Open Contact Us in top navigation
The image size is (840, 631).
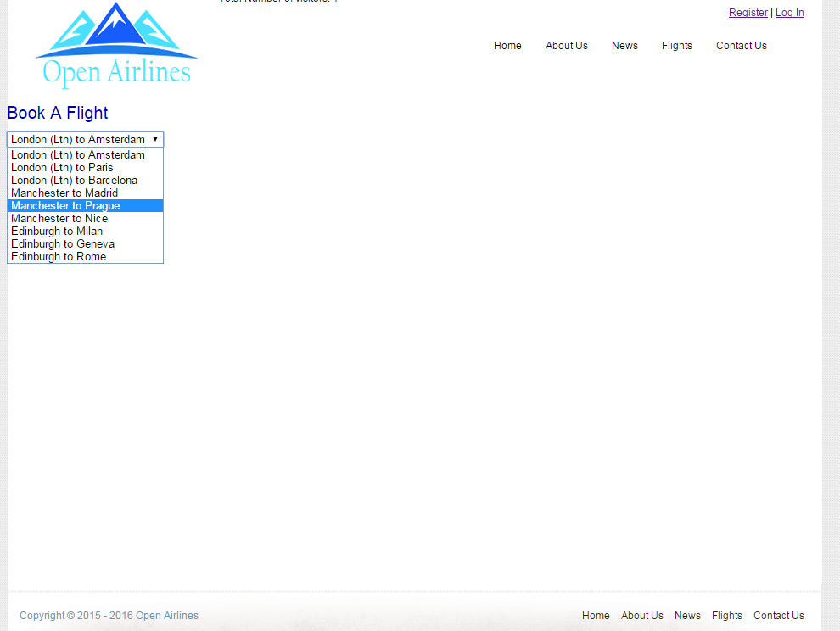click(x=742, y=46)
